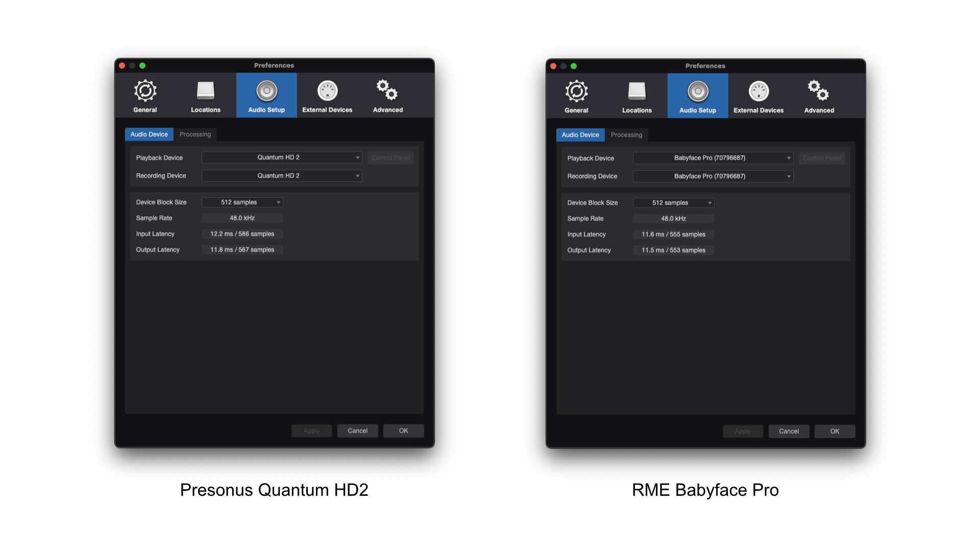
Task: Click Control Panel button beside Quantum HD 2
Action: point(390,158)
